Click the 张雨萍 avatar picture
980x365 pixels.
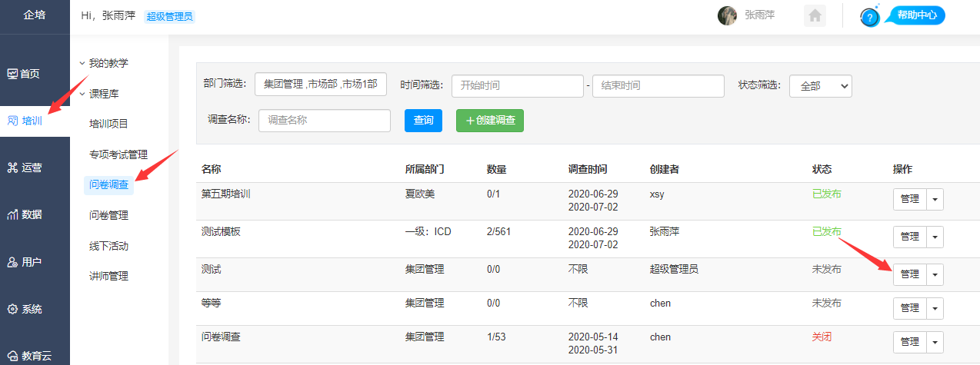(x=727, y=15)
